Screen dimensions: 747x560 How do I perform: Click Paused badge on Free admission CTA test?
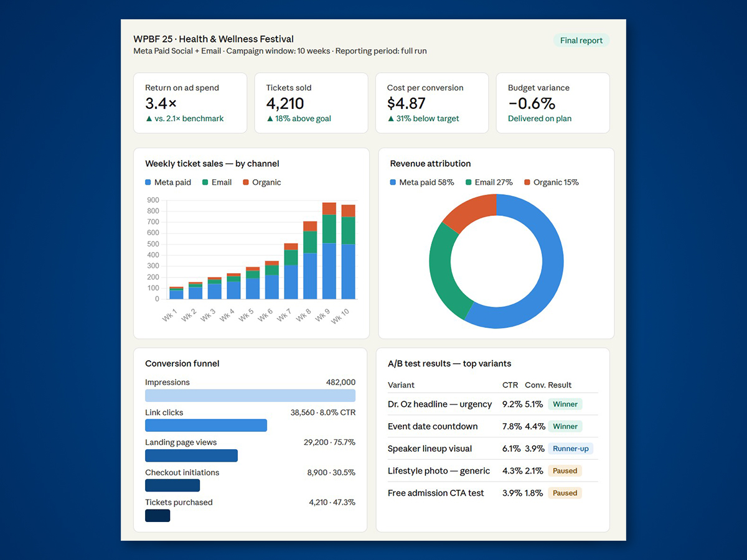(x=565, y=493)
